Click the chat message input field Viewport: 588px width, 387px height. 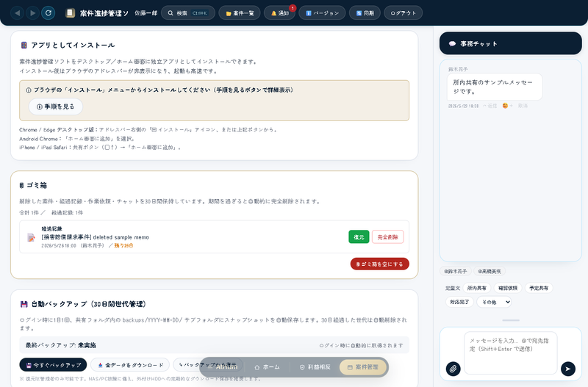tap(510, 352)
